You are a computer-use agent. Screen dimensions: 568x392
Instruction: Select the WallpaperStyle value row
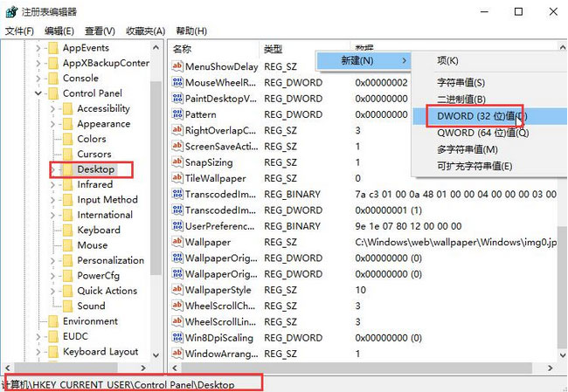218,290
